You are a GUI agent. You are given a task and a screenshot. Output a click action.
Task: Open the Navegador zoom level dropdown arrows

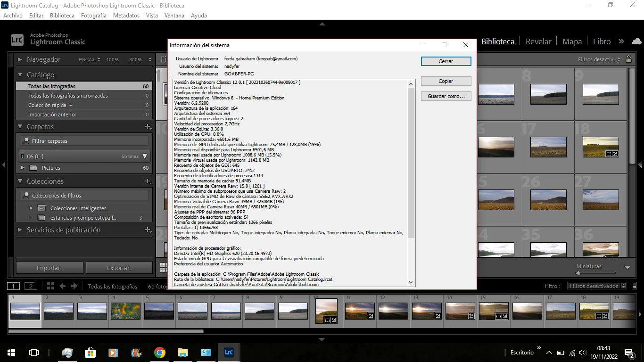click(x=150, y=60)
